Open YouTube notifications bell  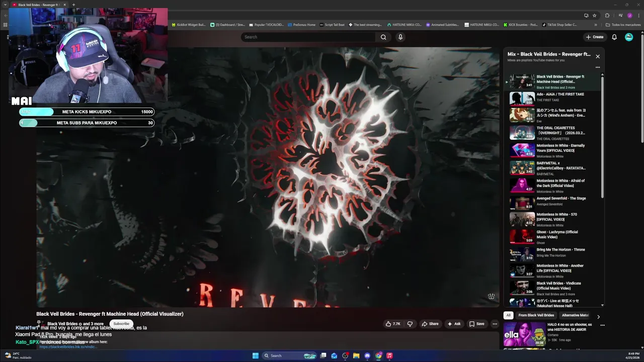click(x=614, y=37)
